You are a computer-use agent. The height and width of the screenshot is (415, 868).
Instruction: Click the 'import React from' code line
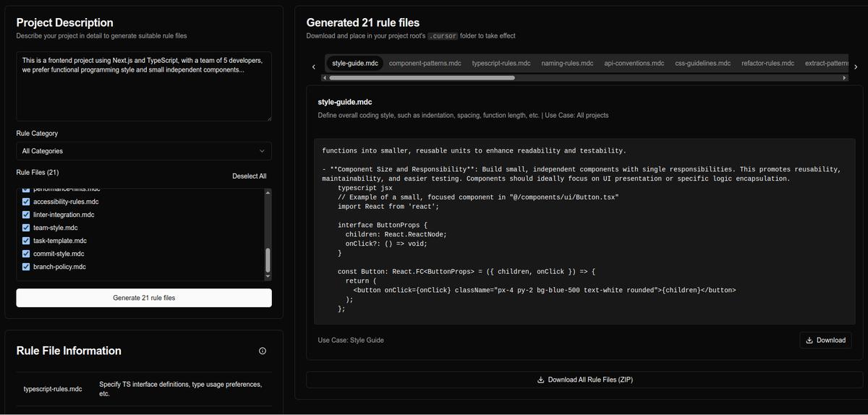pyautogui.click(x=388, y=206)
